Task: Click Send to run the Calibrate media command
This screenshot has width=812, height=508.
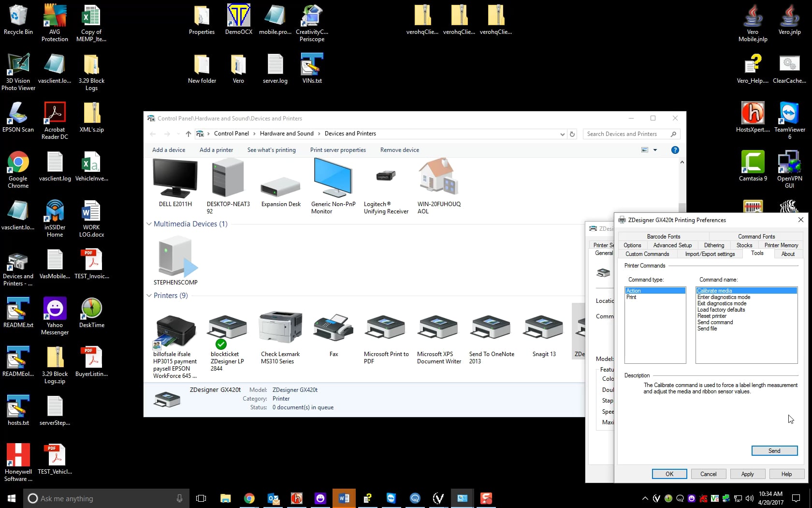Action: pos(774,450)
